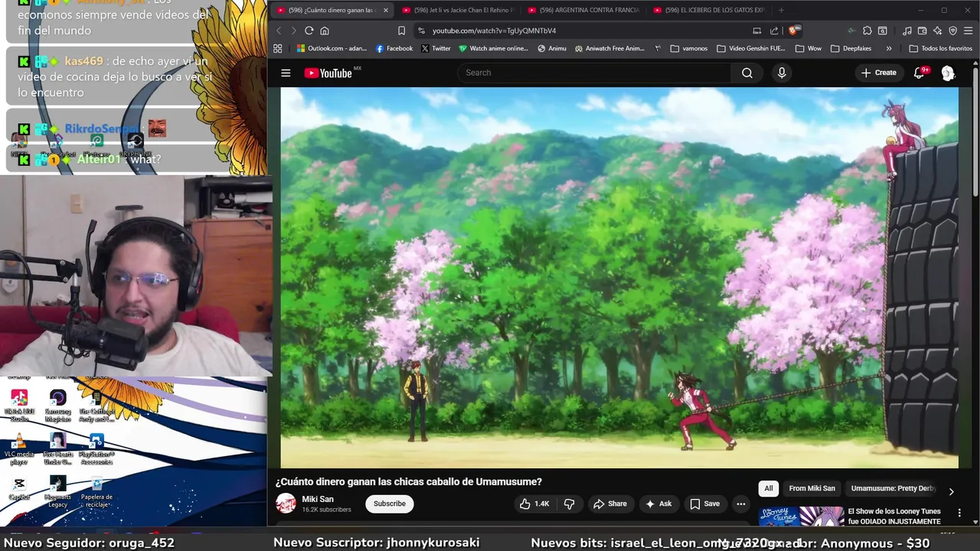980x551 pixels.
Task: Subscribe to Miki San channel
Action: click(390, 504)
